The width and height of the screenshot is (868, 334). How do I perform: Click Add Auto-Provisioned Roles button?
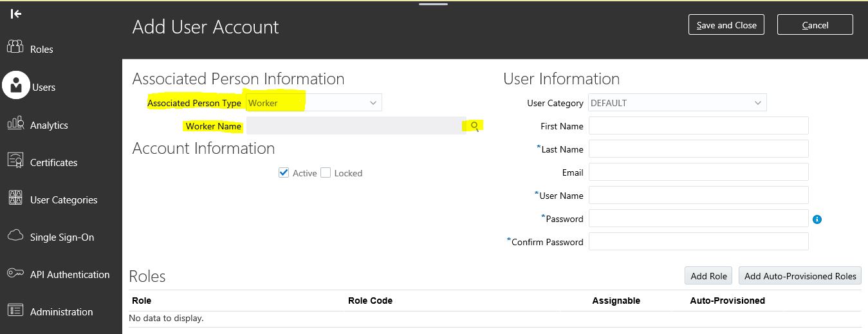800,275
